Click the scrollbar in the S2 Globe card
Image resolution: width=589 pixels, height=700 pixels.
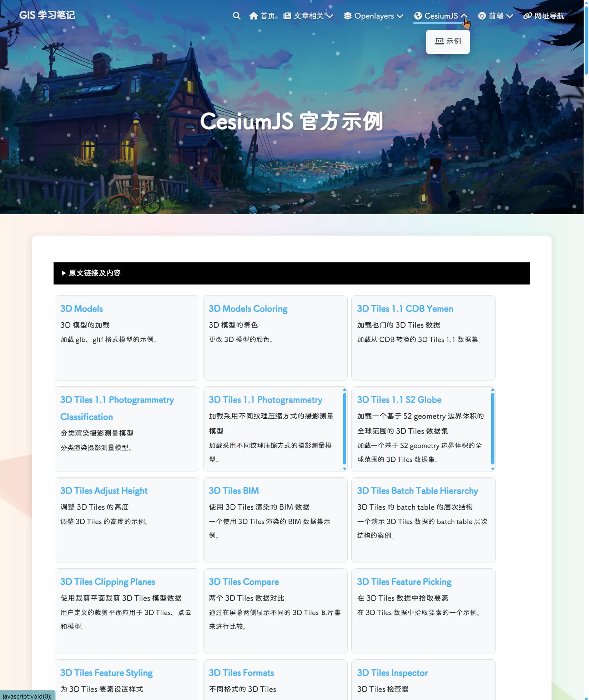click(493, 430)
